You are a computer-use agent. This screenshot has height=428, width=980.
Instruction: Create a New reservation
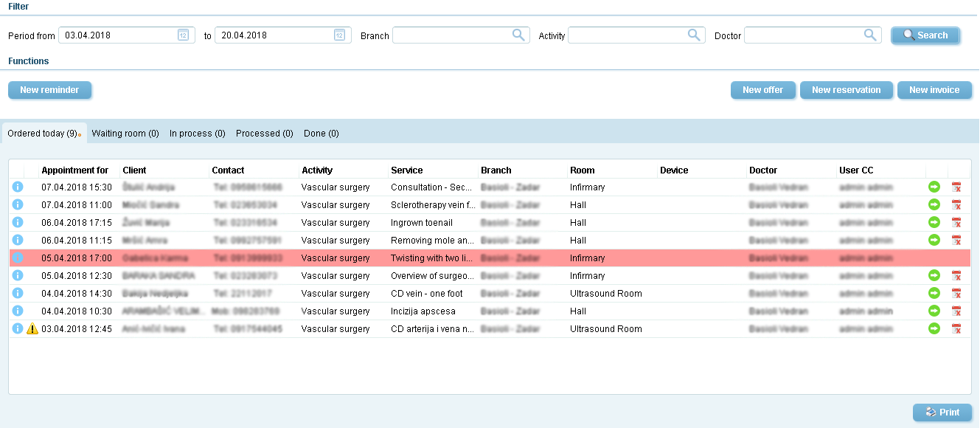click(846, 90)
